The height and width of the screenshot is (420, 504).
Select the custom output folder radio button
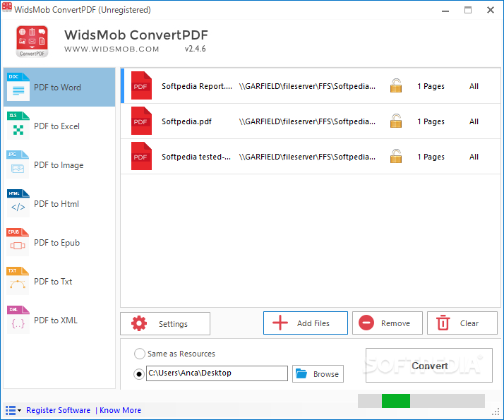tap(139, 373)
